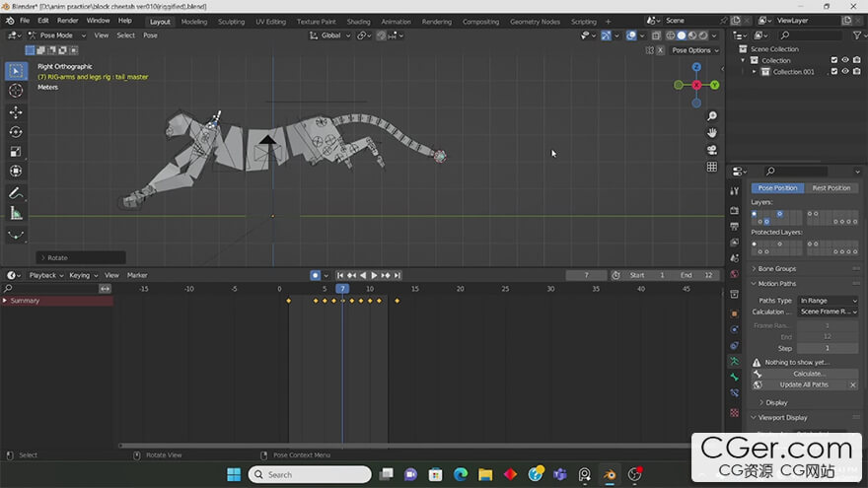Open the Tool properties tab icon
868x488 pixels.
click(735, 191)
